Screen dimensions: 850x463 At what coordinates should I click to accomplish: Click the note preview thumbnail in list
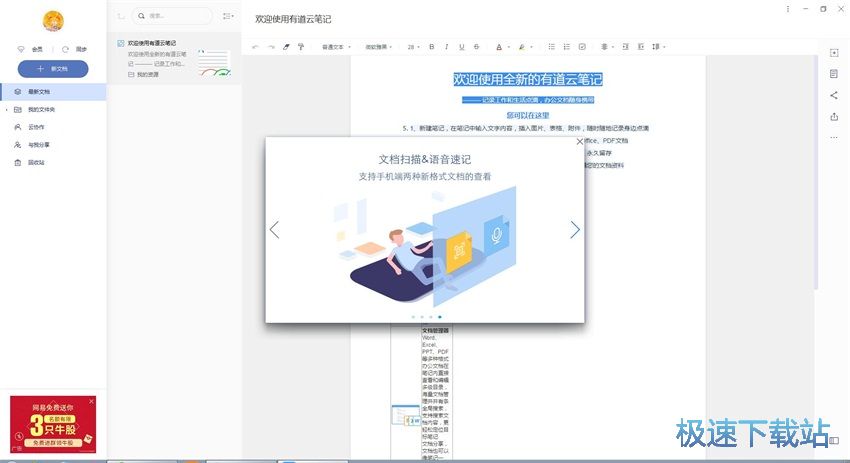[x=214, y=62]
